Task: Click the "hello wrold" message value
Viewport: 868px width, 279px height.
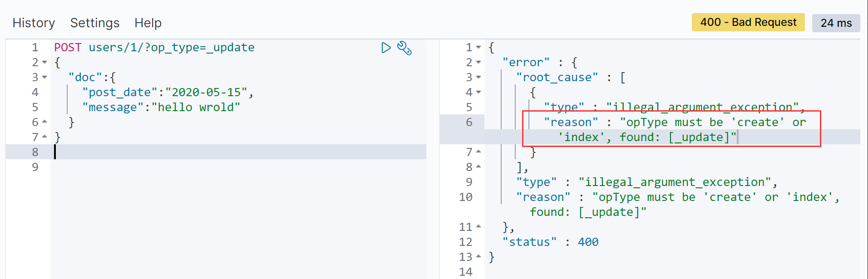Action: (196, 107)
